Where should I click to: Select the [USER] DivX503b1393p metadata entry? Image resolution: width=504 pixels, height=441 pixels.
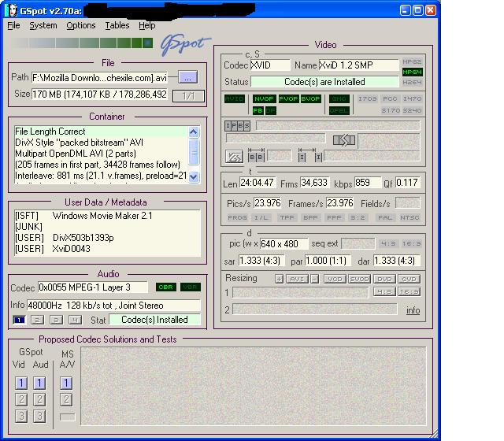coord(107,238)
